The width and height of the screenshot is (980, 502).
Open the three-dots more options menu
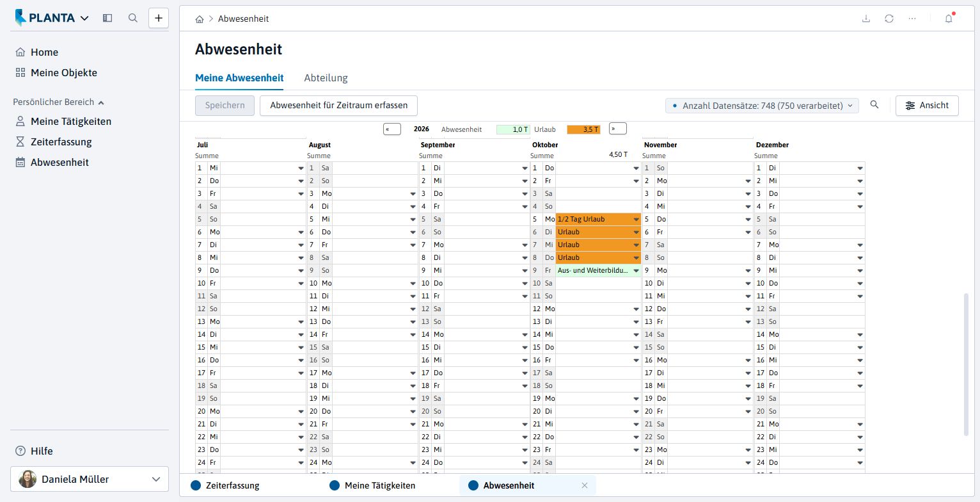coord(912,19)
